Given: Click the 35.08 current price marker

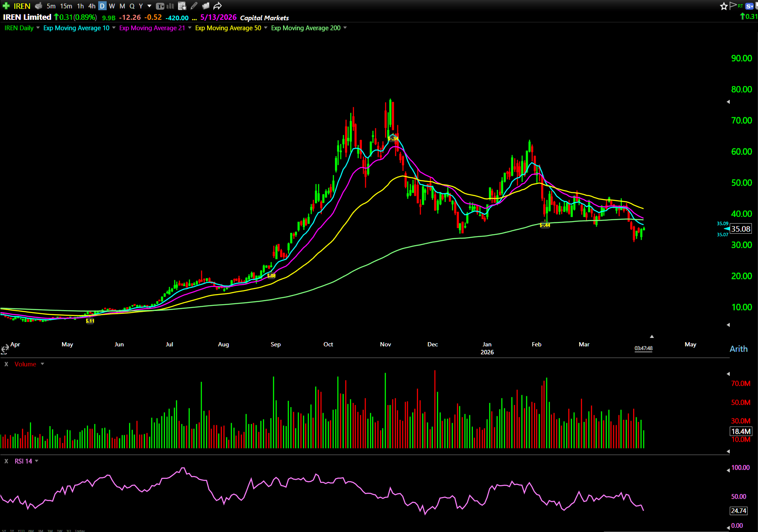Looking at the screenshot, I should point(740,229).
